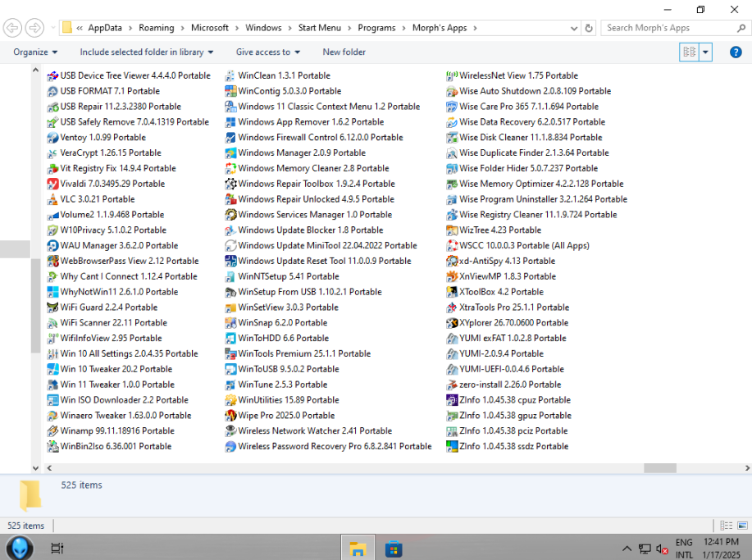Image resolution: width=752 pixels, height=560 pixels.
Task: Click the xd-AntiSpy 4.13 Portable icon
Action: [452, 262]
